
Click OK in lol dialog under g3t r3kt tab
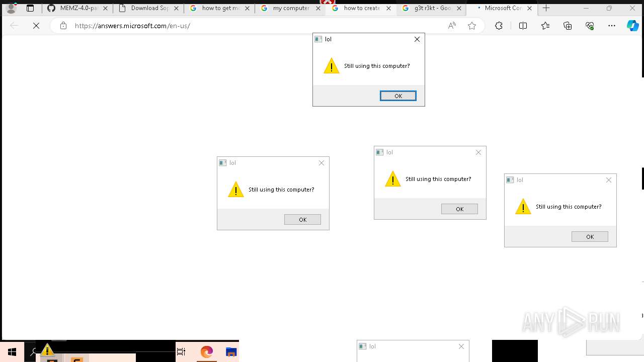(459, 209)
